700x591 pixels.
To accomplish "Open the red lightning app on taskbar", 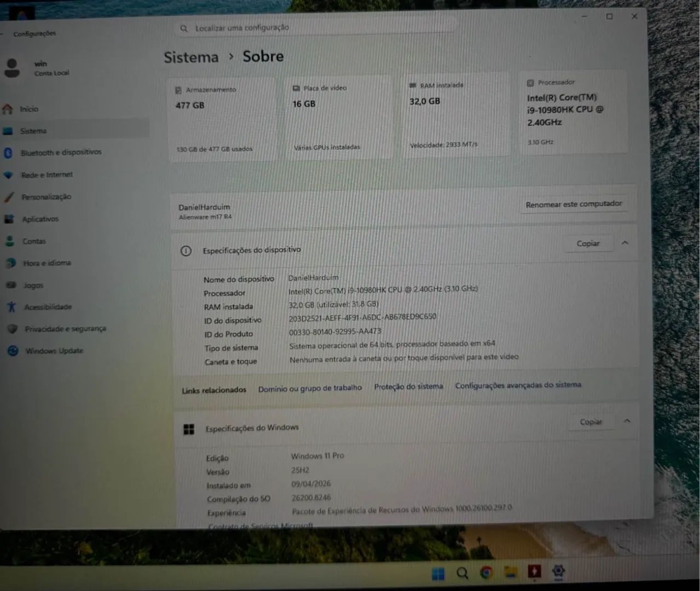I will [534, 571].
